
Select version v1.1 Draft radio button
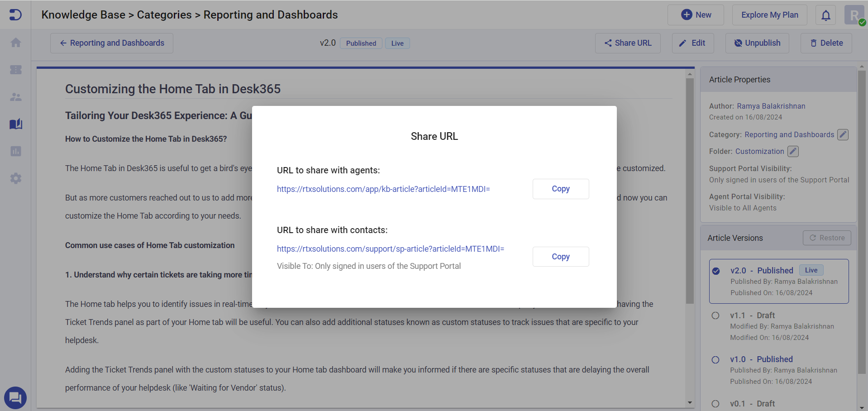coord(715,315)
